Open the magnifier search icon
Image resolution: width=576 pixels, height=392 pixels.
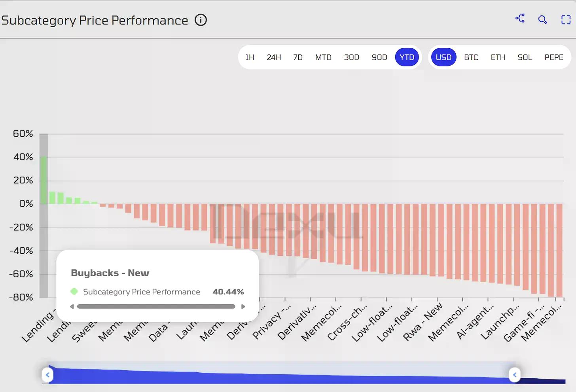tap(542, 20)
